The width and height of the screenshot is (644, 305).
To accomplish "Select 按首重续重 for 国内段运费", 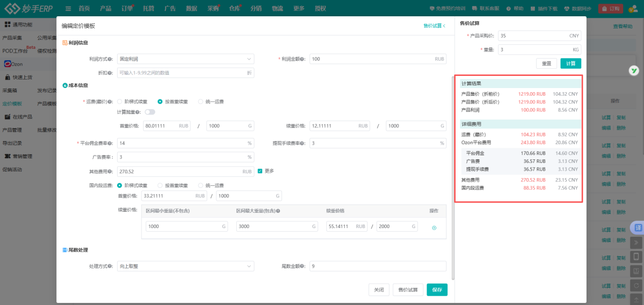I will point(161,185).
